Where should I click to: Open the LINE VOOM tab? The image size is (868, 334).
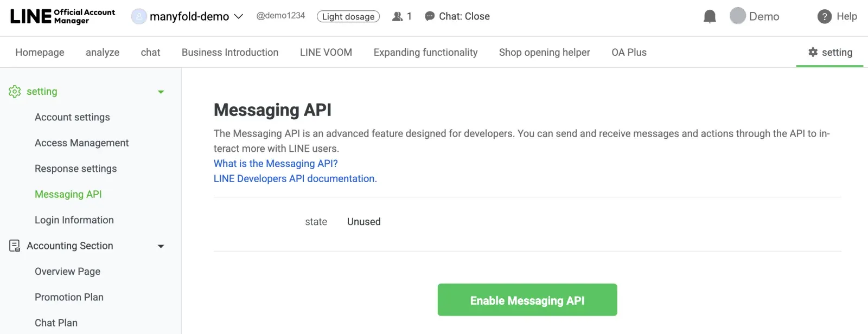tap(326, 52)
